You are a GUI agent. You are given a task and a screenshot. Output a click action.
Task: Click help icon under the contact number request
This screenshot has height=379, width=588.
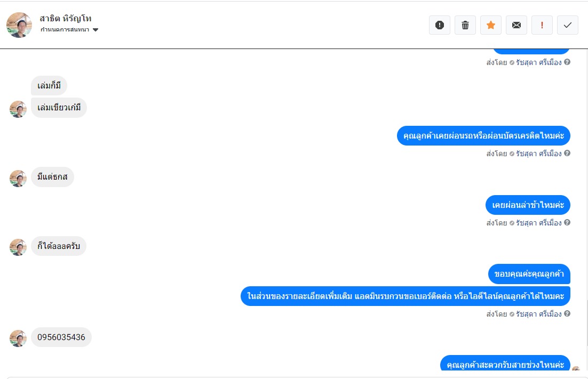[x=567, y=313]
